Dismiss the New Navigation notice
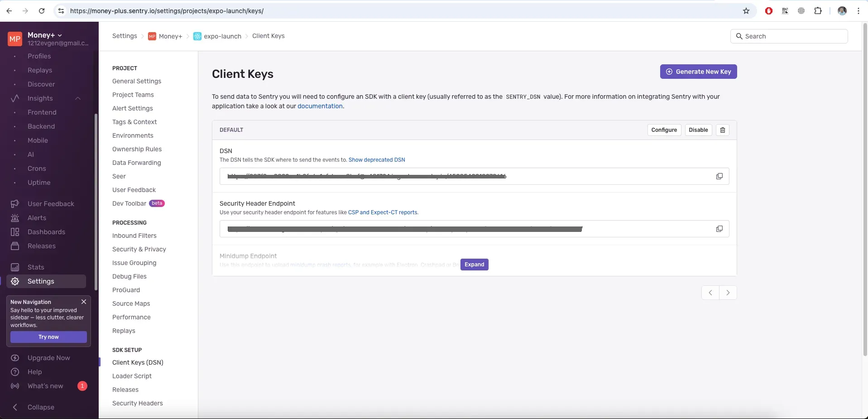The width and height of the screenshot is (868, 419). point(84,302)
